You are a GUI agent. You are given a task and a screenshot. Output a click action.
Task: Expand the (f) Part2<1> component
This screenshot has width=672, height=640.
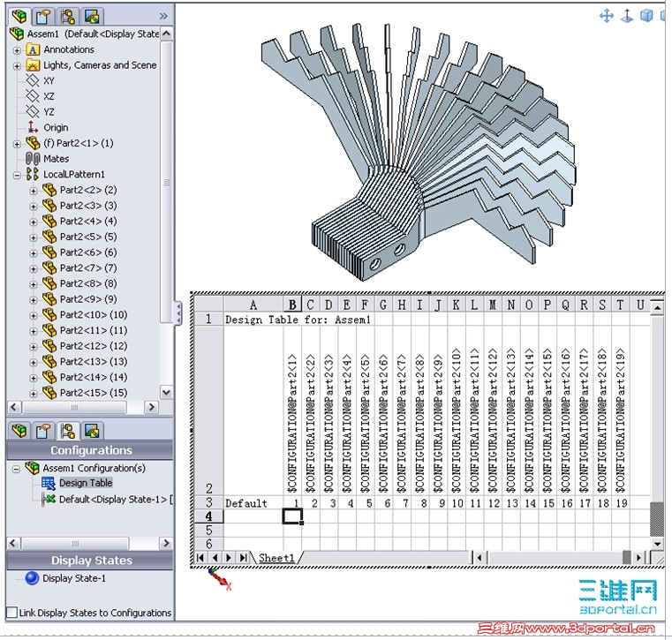17,144
